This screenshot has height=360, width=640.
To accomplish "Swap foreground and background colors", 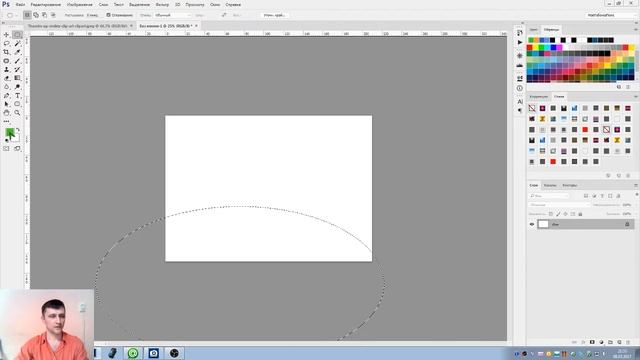I will (18, 130).
